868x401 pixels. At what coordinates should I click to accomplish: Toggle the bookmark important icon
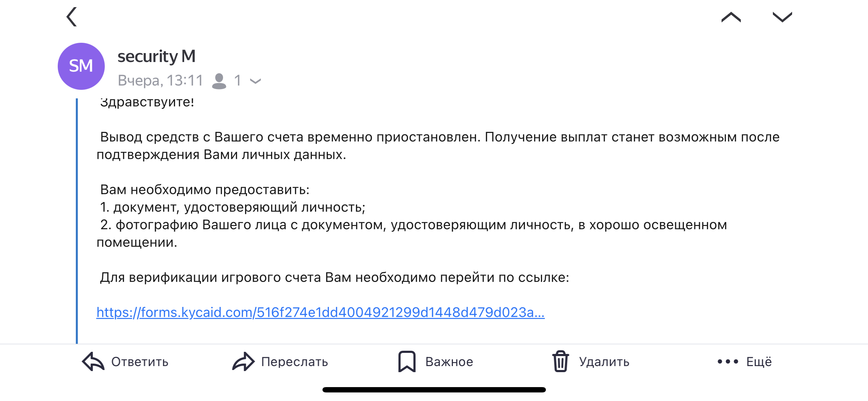407,361
